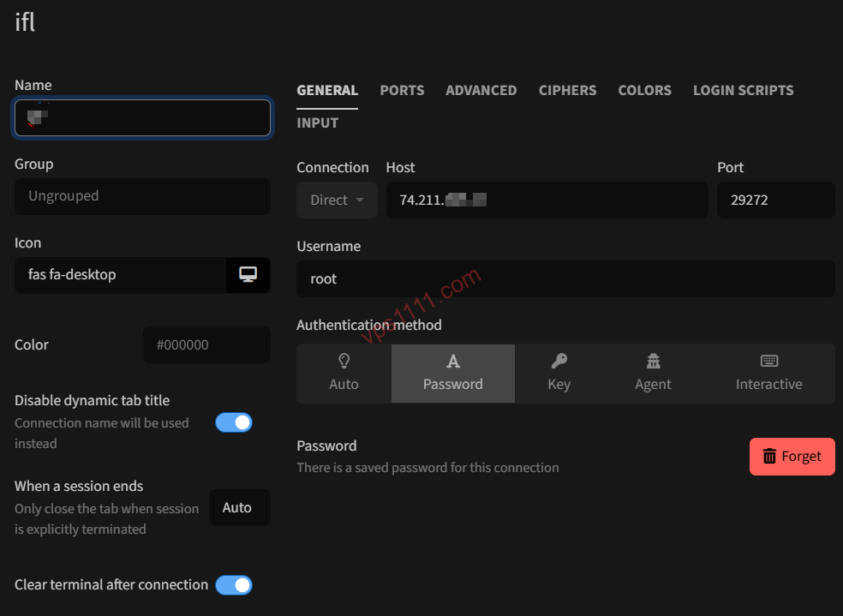This screenshot has height=616, width=843.
Task: Focus the connection Name field
Action: point(142,117)
